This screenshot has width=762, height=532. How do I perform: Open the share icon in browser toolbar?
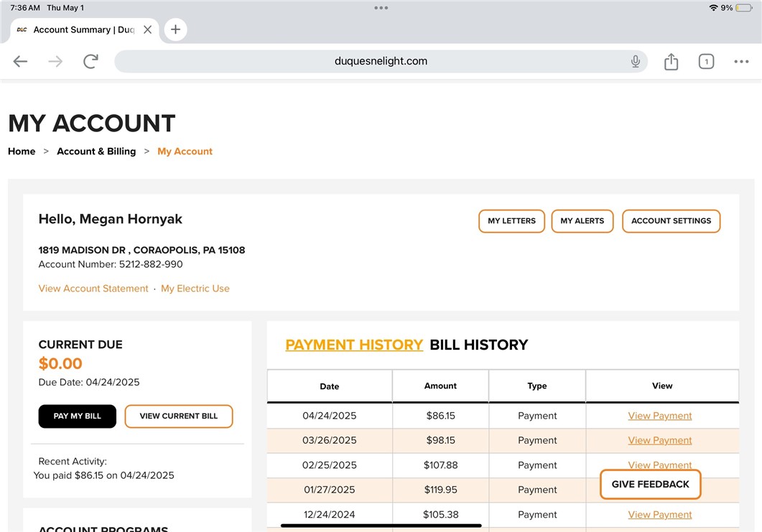671,62
